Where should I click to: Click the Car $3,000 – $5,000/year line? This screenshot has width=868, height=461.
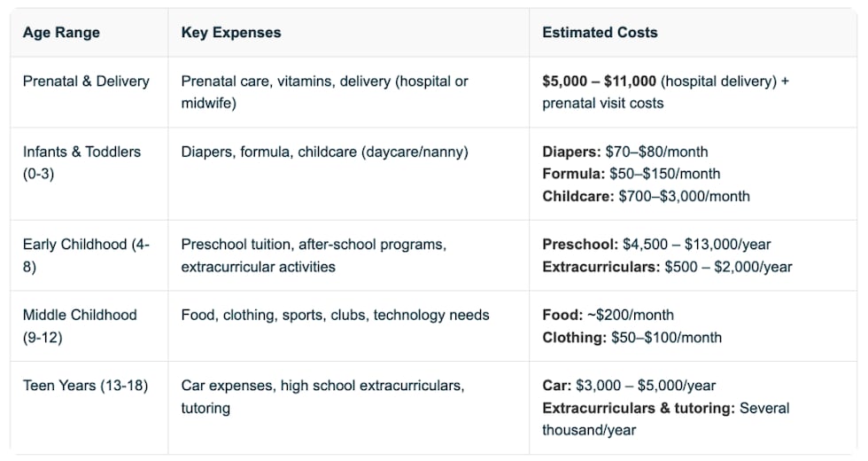(x=629, y=386)
